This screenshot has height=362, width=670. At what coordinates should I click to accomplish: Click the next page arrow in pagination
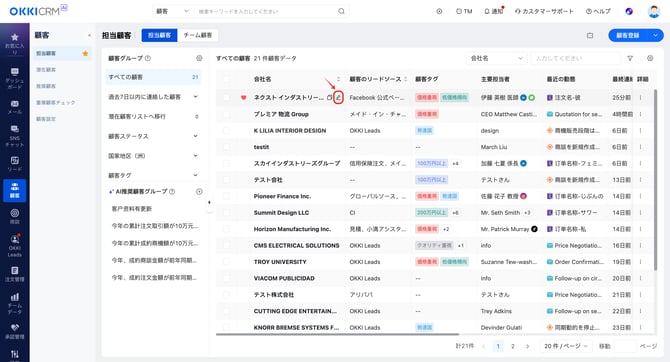click(528, 346)
